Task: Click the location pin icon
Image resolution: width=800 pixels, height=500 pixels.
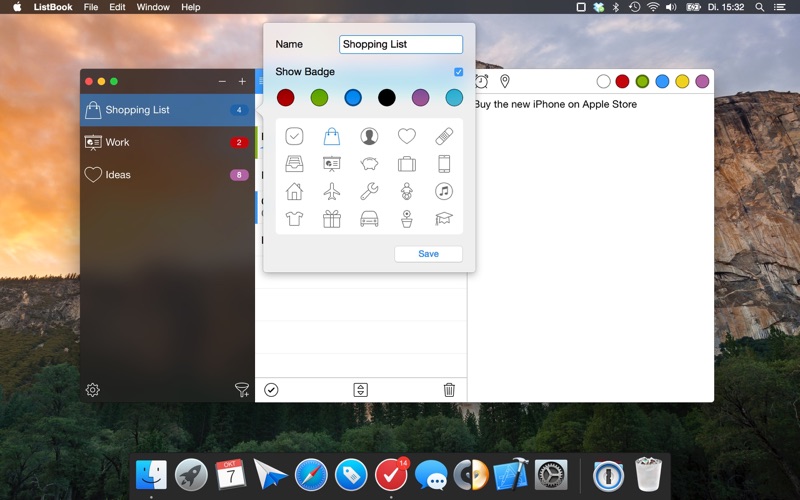Action: pyautogui.click(x=505, y=81)
